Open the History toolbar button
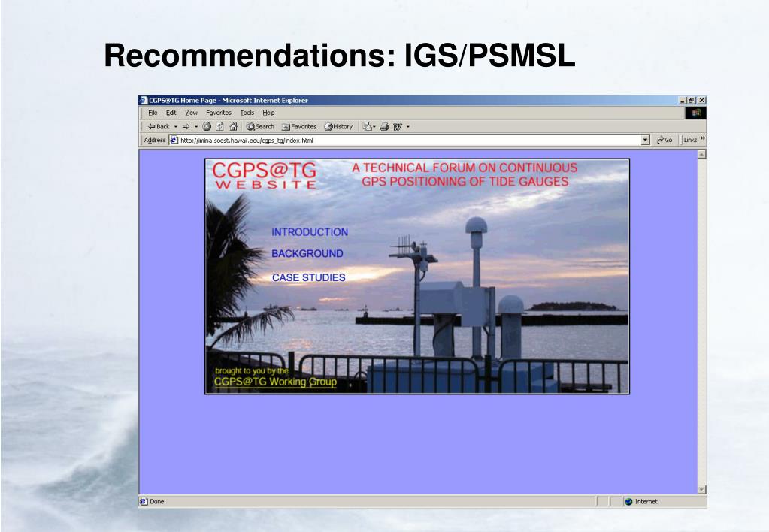 (x=338, y=126)
